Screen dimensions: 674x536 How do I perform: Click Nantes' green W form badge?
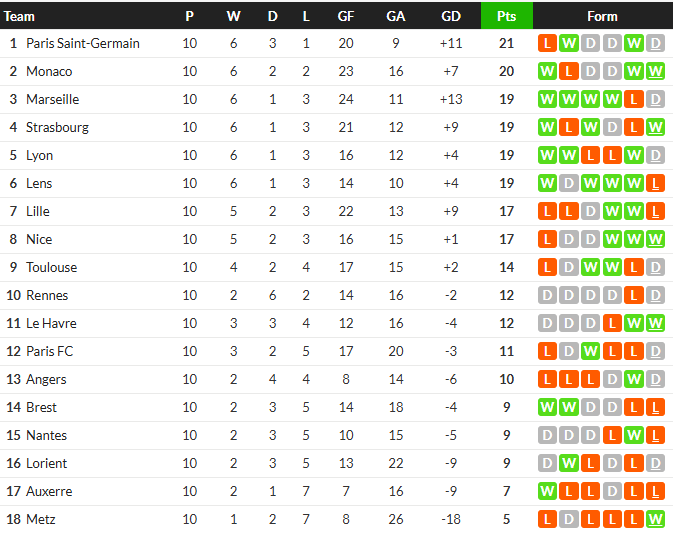click(633, 435)
